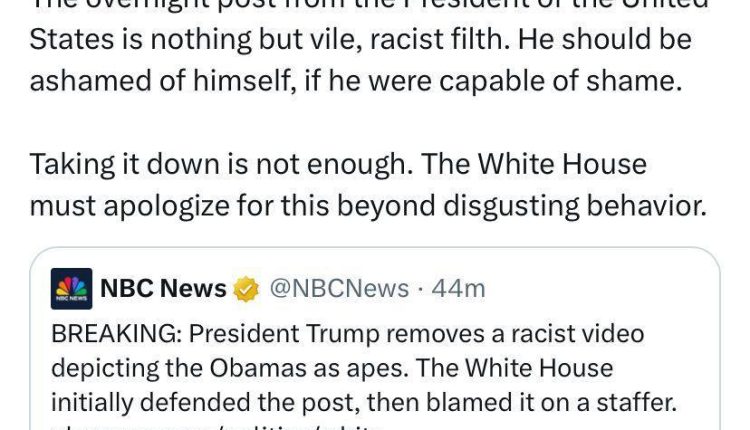This screenshot has height=430, width=750.
Task: Open the 44m timestamp of quoted post
Action: click(458, 288)
